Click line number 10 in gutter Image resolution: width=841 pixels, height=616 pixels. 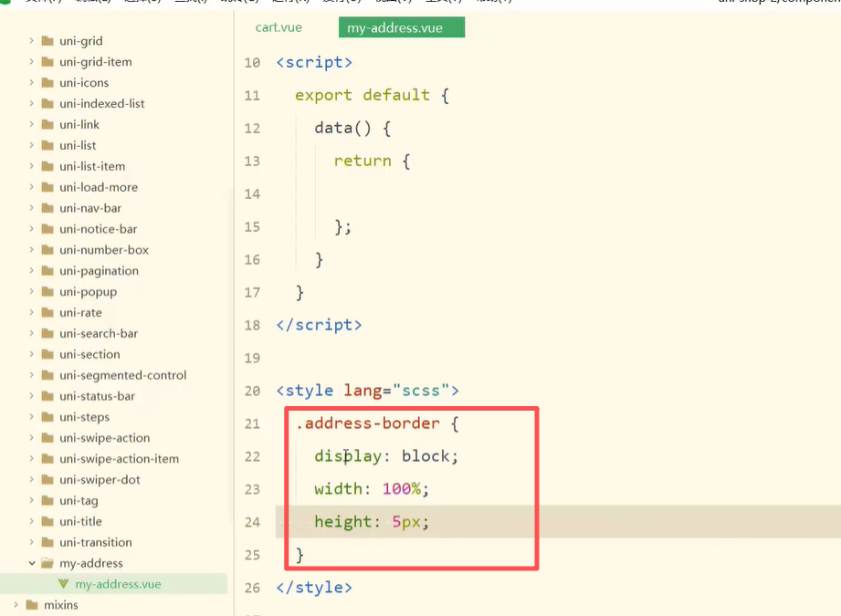[x=252, y=63]
